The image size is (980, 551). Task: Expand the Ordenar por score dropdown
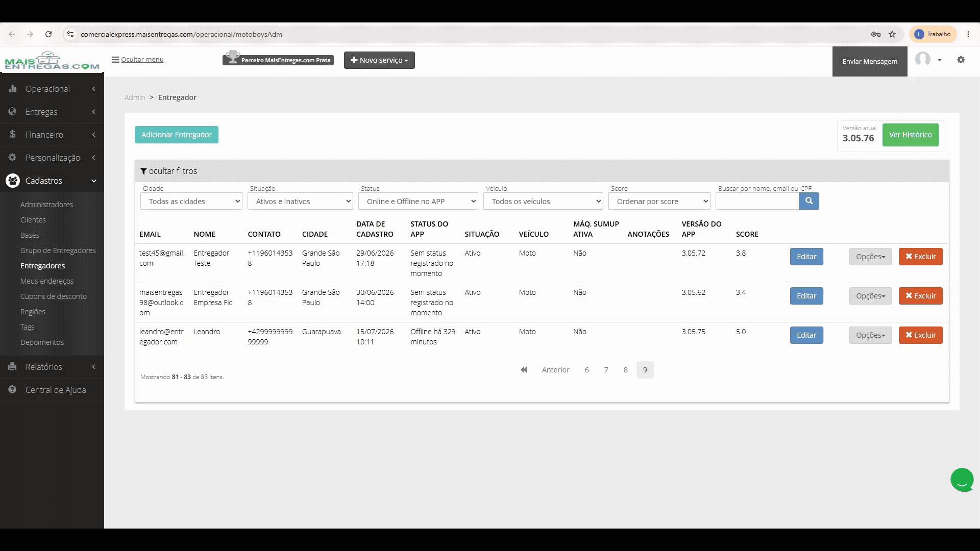tap(659, 202)
